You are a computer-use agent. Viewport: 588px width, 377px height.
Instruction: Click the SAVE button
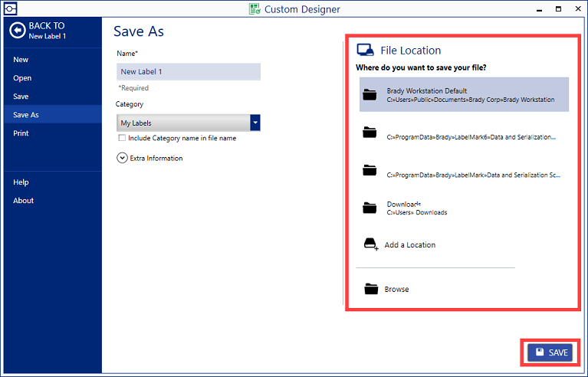(x=550, y=352)
